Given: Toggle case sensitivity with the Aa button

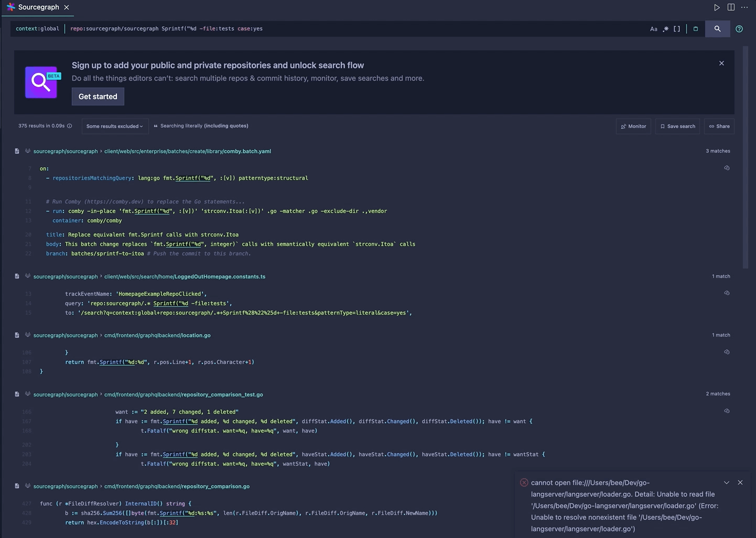Looking at the screenshot, I should tap(653, 29).
